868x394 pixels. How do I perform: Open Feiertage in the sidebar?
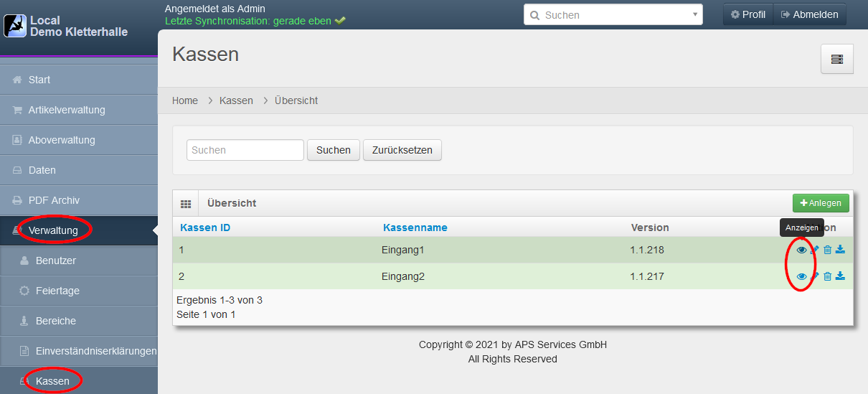tap(57, 291)
